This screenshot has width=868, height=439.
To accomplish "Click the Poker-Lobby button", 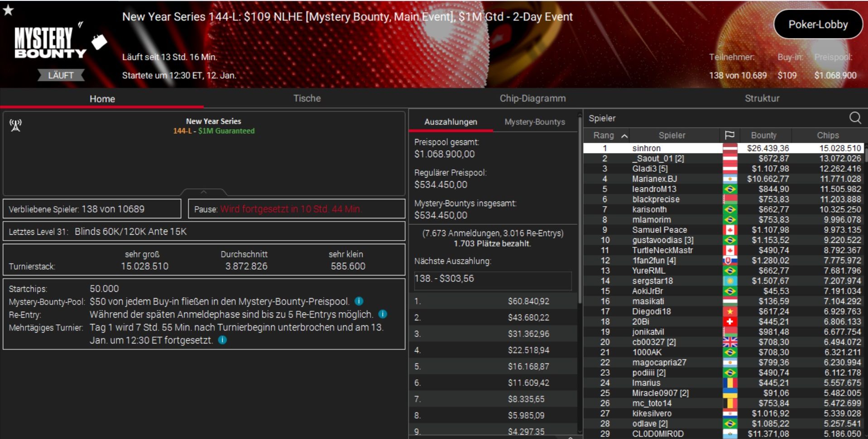I will [x=818, y=24].
